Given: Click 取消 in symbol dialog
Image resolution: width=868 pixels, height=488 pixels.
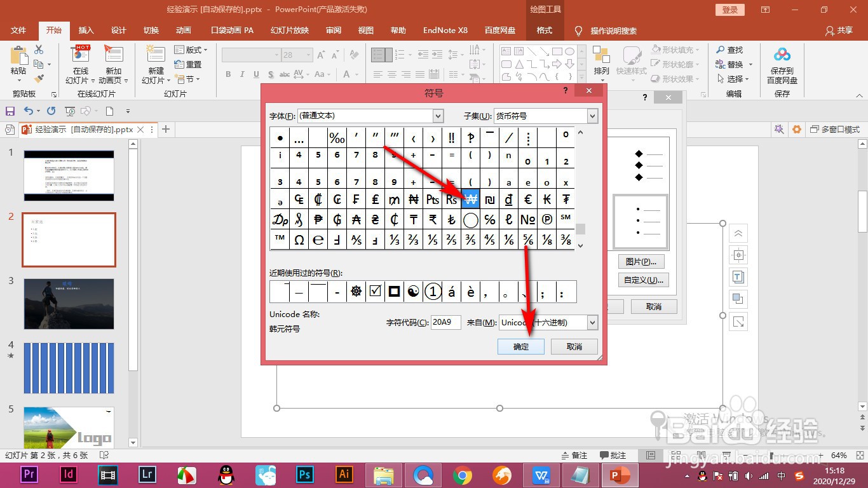Looking at the screenshot, I should coord(574,346).
